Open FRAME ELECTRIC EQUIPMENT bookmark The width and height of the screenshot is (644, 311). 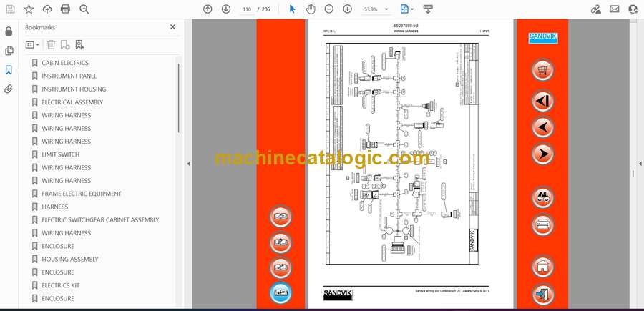[x=82, y=194]
